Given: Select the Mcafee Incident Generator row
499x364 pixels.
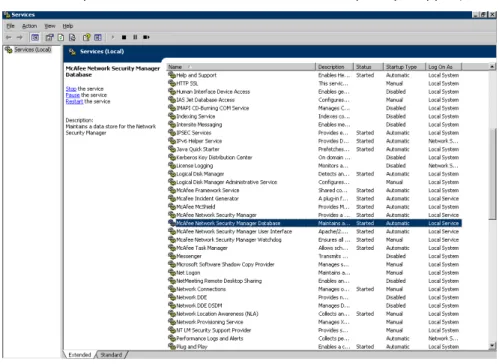Looking at the screenshot, I should tap(314, 199).
